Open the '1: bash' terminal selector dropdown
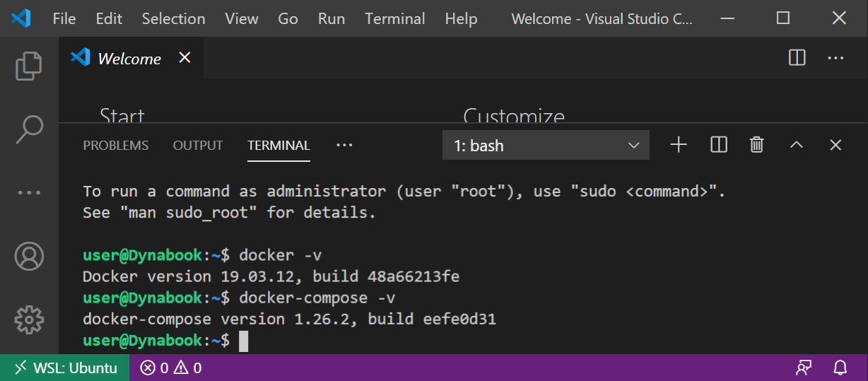This screenshot has height=381, width=868. coord(546,146)
